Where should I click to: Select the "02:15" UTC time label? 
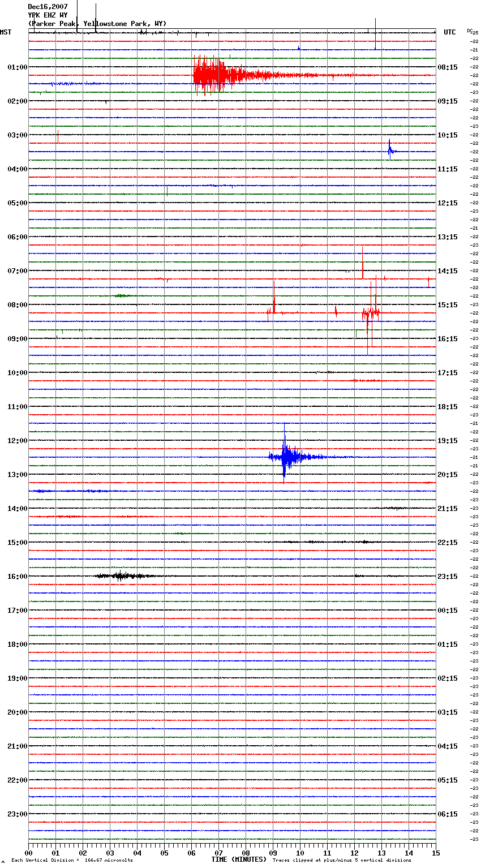coord(448,678)
